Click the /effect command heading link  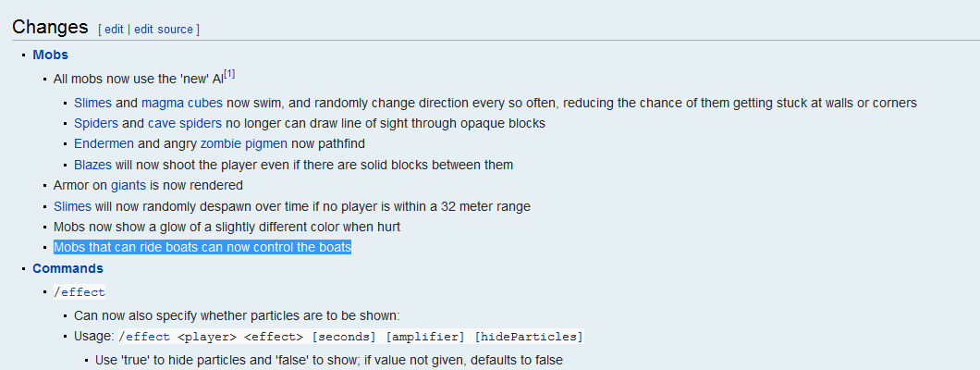[x=80, y=292]
